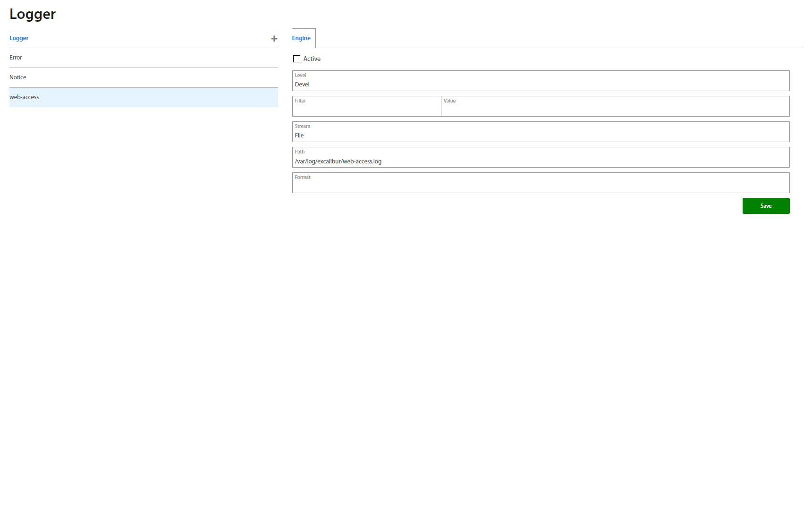Click the Logger page title
The height and width of the screenshot is (510, 812).
(33, 14)
